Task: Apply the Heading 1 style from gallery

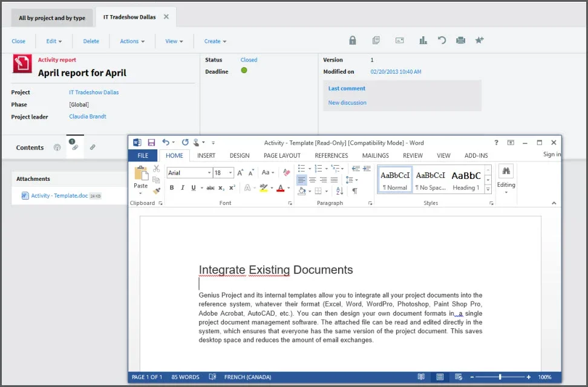Action: coord(466,180)
